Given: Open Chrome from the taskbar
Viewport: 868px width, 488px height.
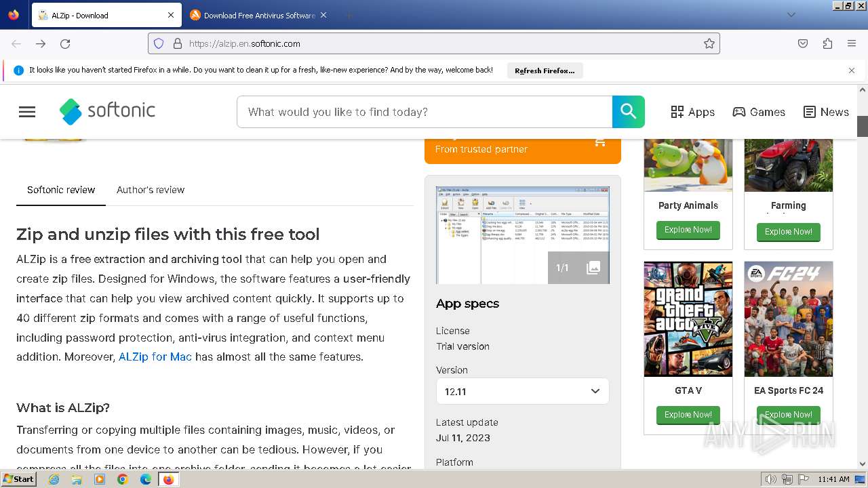Looking at the screenshot, I should point(123,479).
